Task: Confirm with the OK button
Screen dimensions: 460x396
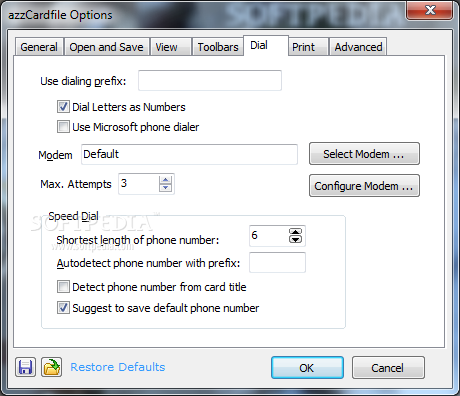Action: coord(307,368)
